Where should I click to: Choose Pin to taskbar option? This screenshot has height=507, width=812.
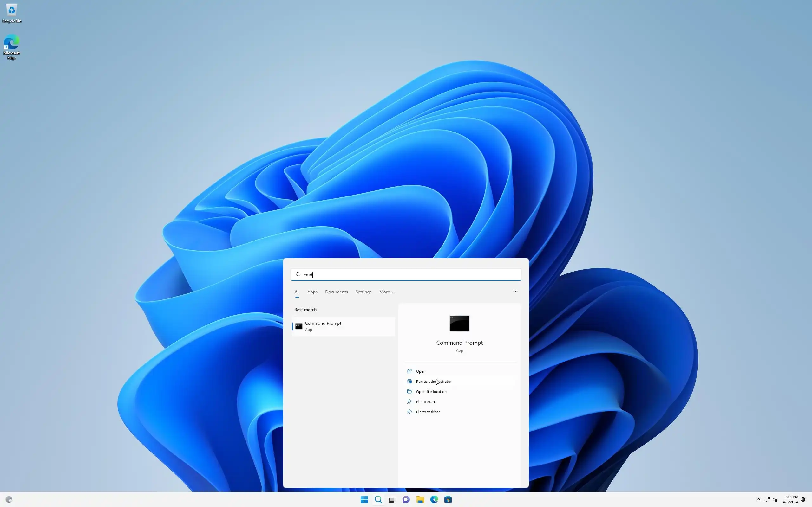click(x=428, y=412)
